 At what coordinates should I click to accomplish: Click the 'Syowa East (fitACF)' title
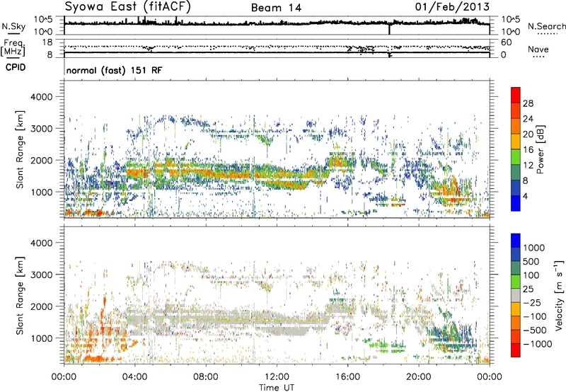(127, 6)
